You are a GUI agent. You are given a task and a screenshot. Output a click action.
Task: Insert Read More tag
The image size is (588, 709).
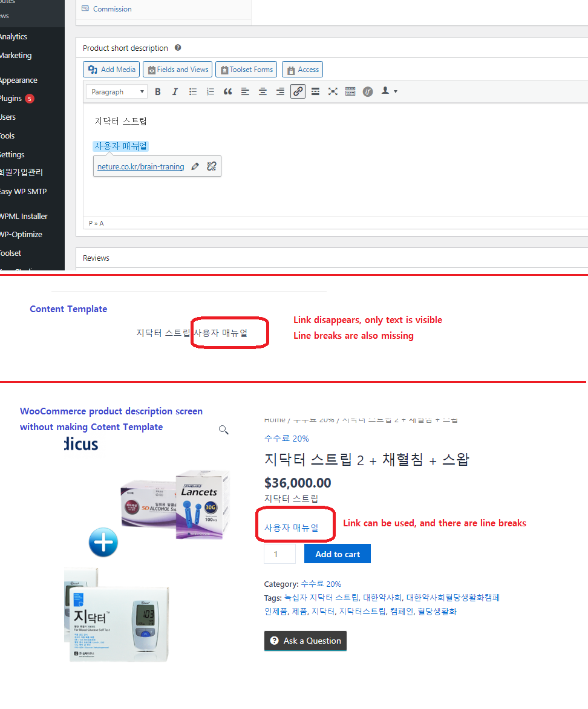tap(315, 92)
